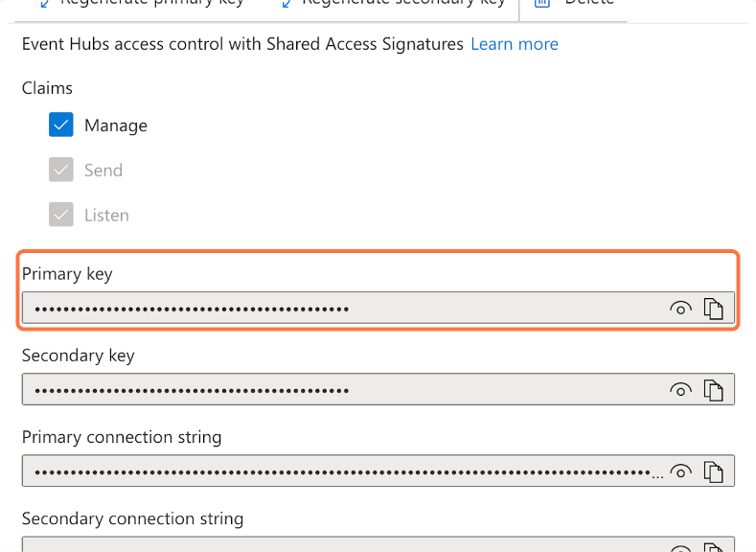Image resolution: width=756 pixels, height=552 pixels.
Task: Copy the Secondary key to clipboard
Action: click(x=713, y=390)
